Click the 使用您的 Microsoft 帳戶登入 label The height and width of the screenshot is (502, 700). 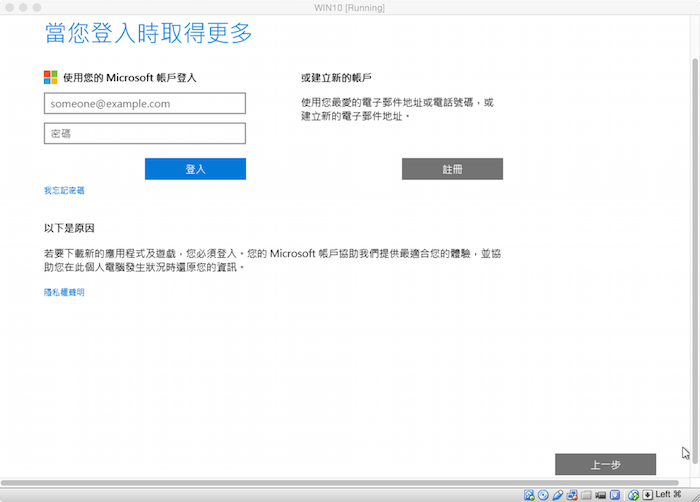[x=129, y=78]
